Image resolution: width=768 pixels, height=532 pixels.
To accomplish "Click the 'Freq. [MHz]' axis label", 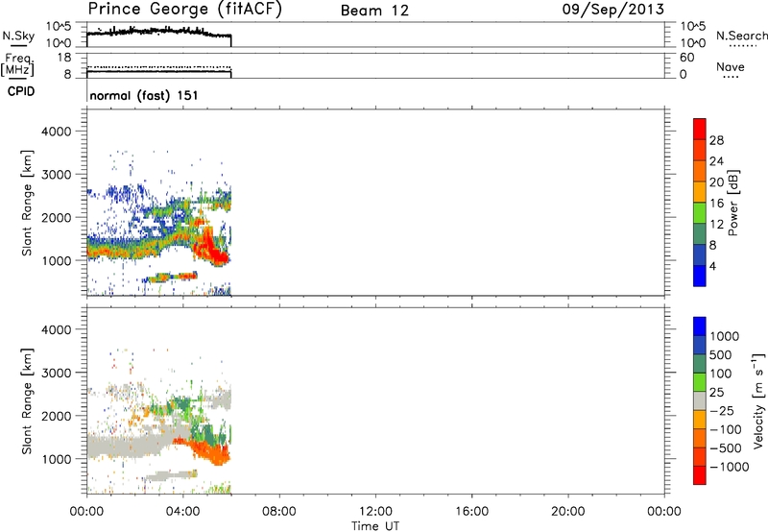I will point(18,64).
